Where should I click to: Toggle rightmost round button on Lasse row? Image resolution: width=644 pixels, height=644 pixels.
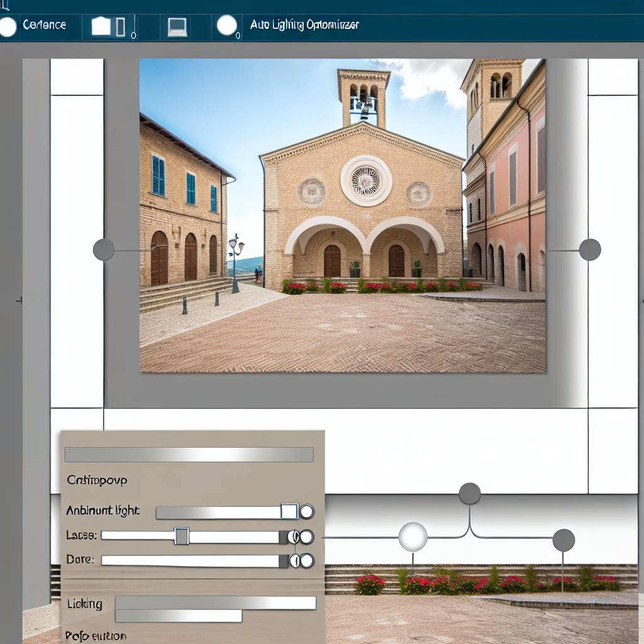307,537
